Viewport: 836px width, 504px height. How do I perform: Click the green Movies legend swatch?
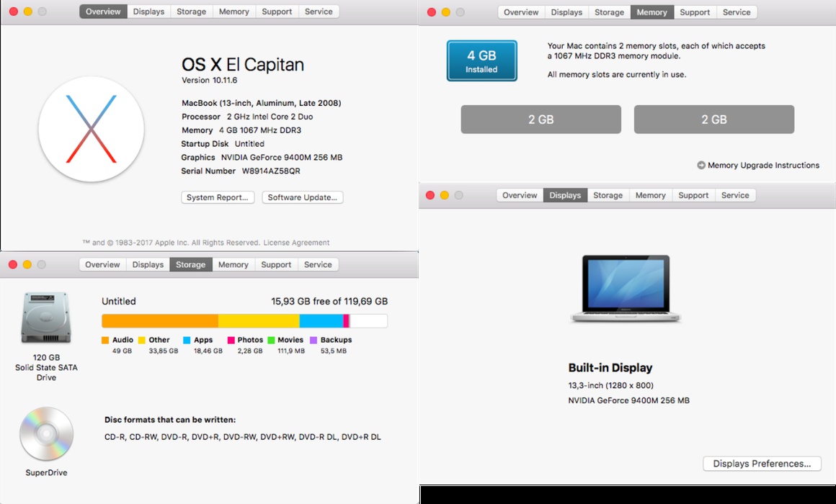point(272,340)
